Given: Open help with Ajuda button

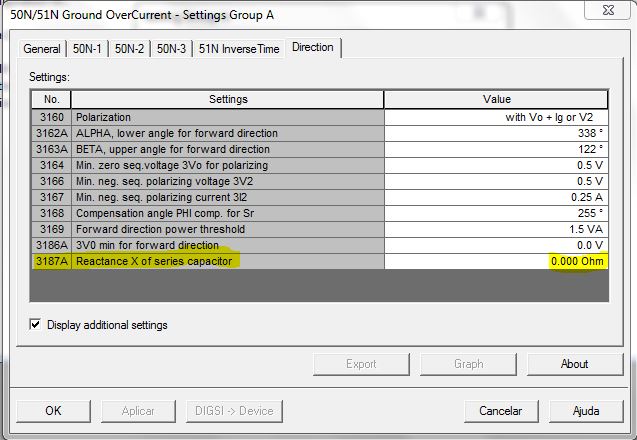Looking at the screenshot, I should [x=585, y=411].
